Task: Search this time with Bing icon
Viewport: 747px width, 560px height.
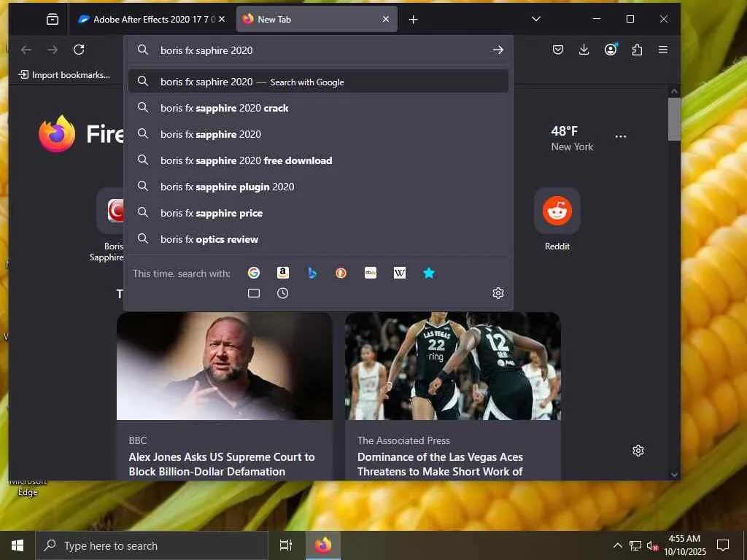Action: [312, 273]
